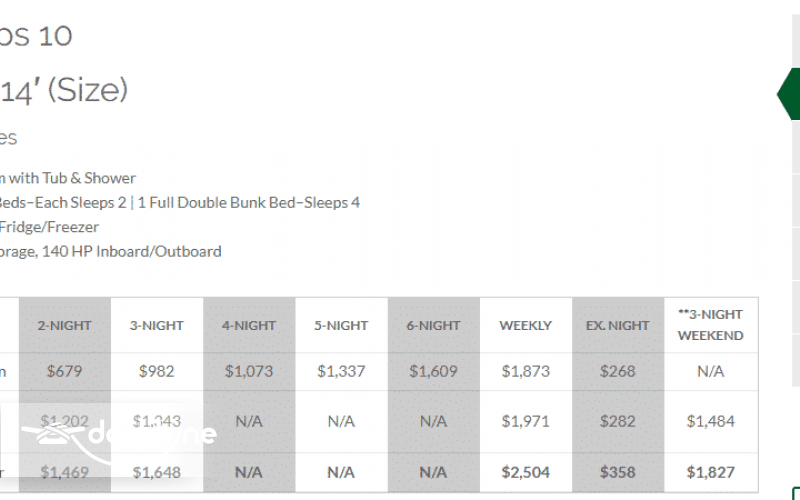Viewport: 800px width, 500px height.
Task: Select the $1,827 weekend price cell
Action: point(710,472)
